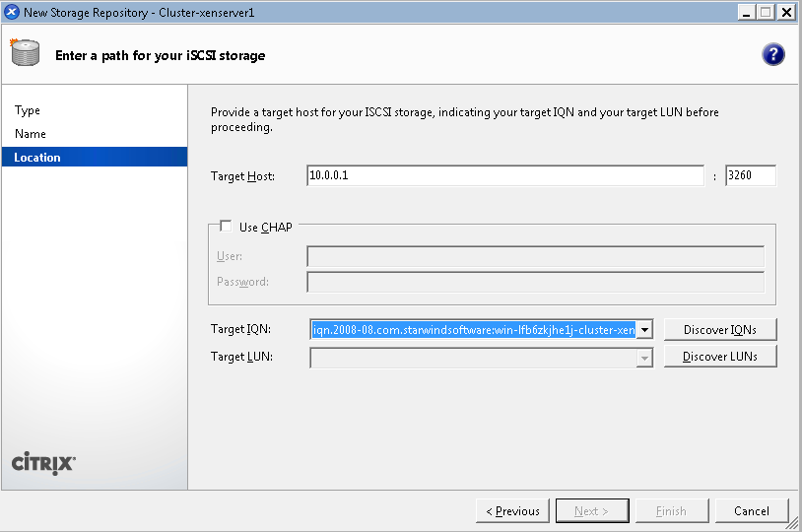Go to the Name step in sidebar
The width and height of the screenshot is (802, 532).
click(31, 134)
